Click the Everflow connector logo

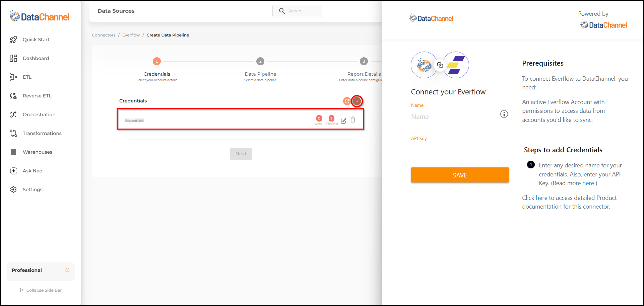click(x=456, y=65)
